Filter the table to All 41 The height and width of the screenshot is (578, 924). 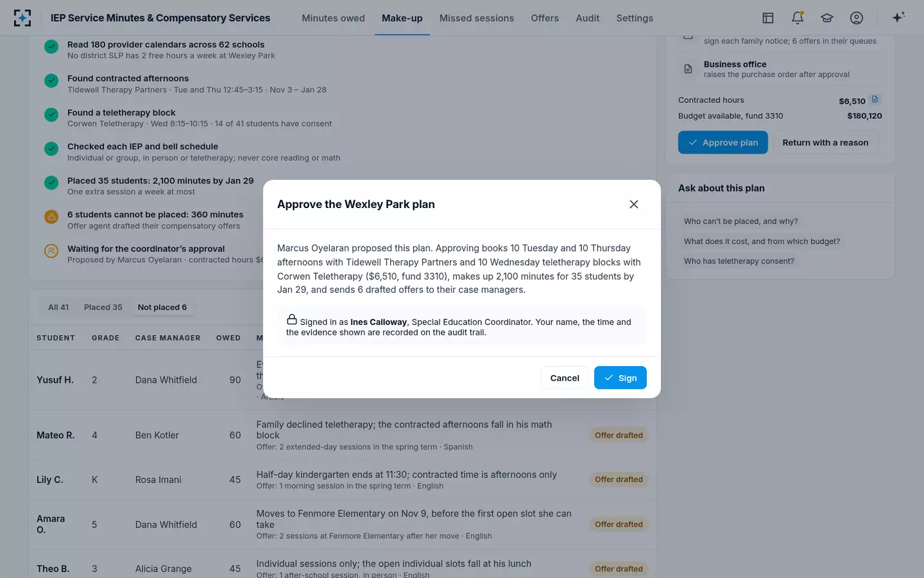pyautogui.click(x=58, y=307)
